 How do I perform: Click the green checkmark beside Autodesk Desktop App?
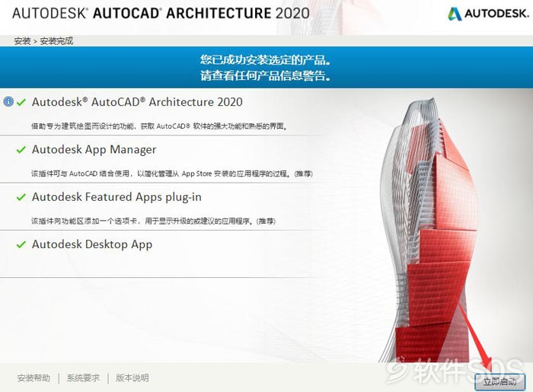click(x=21, y=244)
